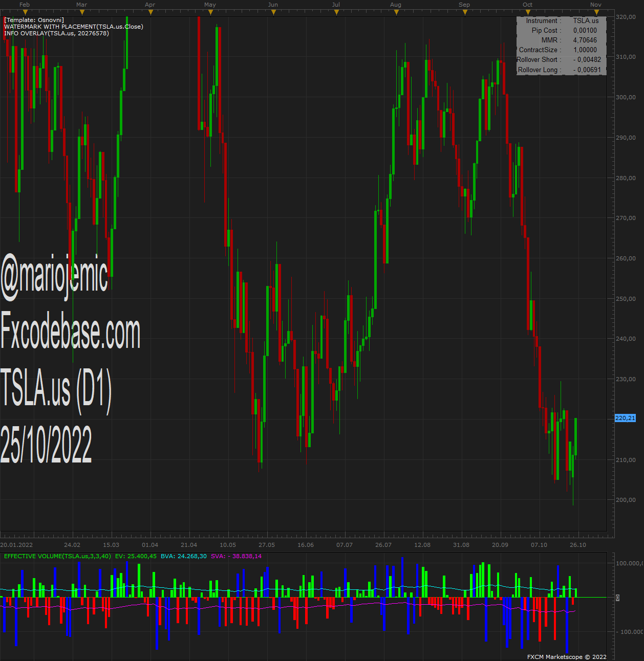The width and height of the screenshot is (644, 661).
Task: Click the '12.08' date axis label
Action: coord(422,545)
